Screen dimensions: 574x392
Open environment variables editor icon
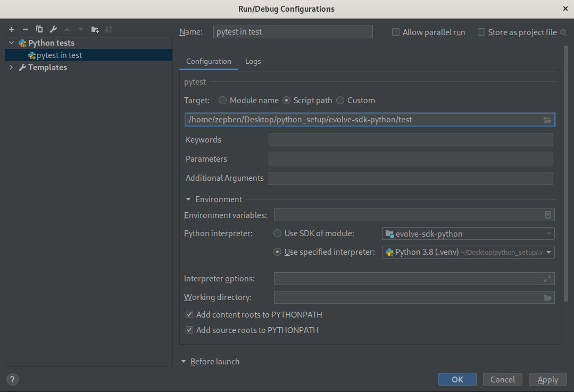coord(547,215)
